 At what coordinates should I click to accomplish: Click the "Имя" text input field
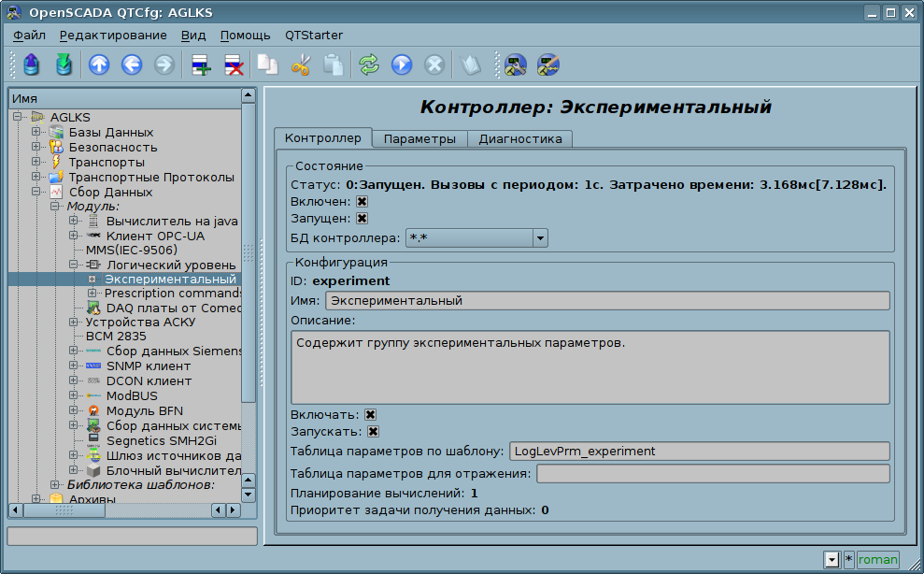[x=607, y=301]
